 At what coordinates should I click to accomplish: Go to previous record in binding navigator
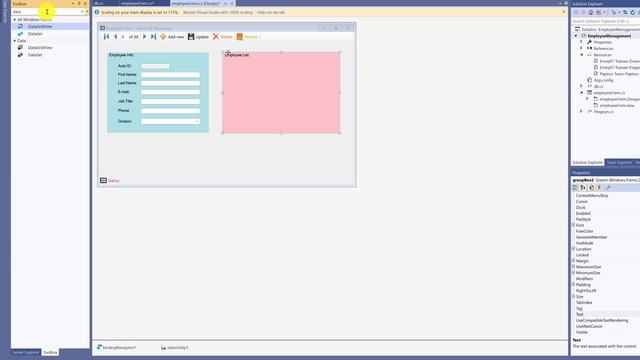(x=116, y=37)
